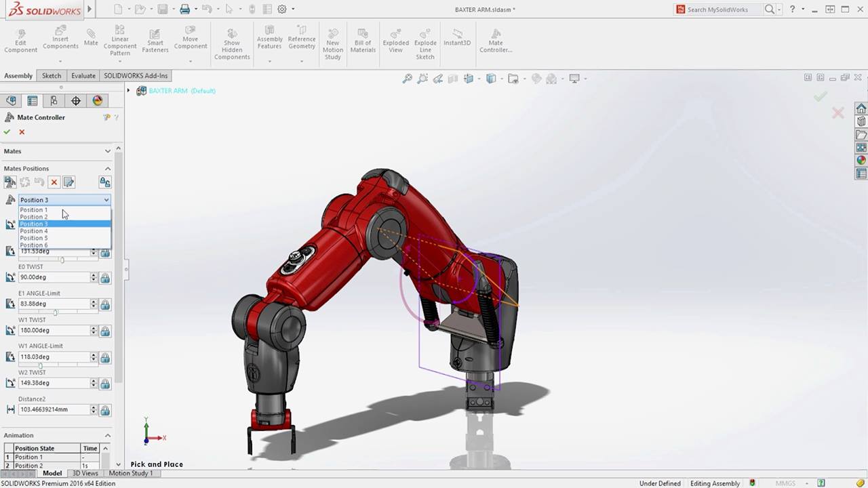Click the Exploded View tool
This screenshot has width=868, height=488.
pyautogui.click(x=395, y=41)
